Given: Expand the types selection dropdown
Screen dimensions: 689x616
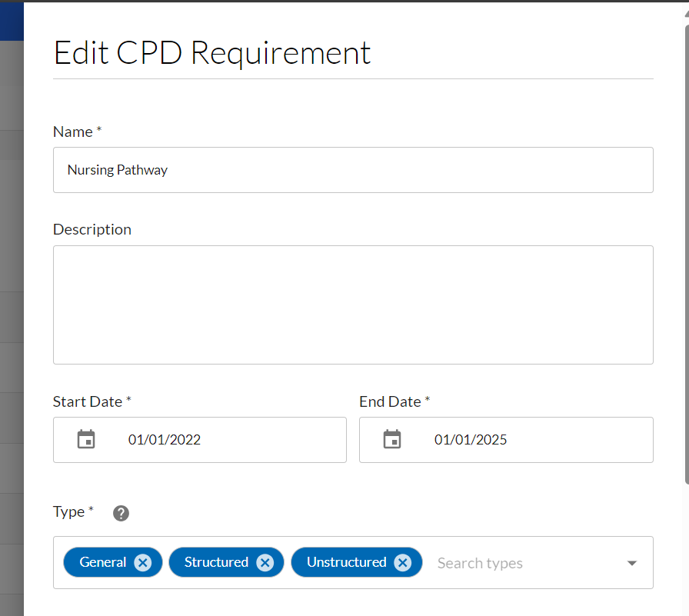Looking at the screenshot, I should pos(631,562).
